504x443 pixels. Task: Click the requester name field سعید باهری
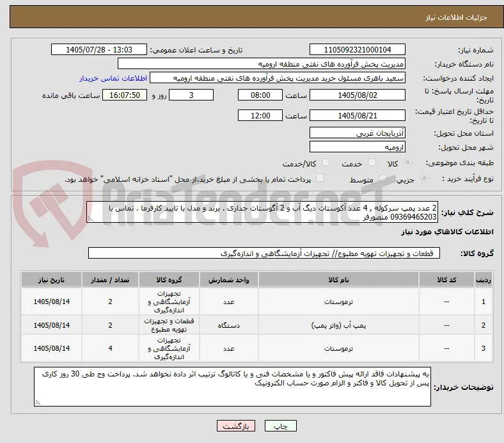[x=278, y=78]
